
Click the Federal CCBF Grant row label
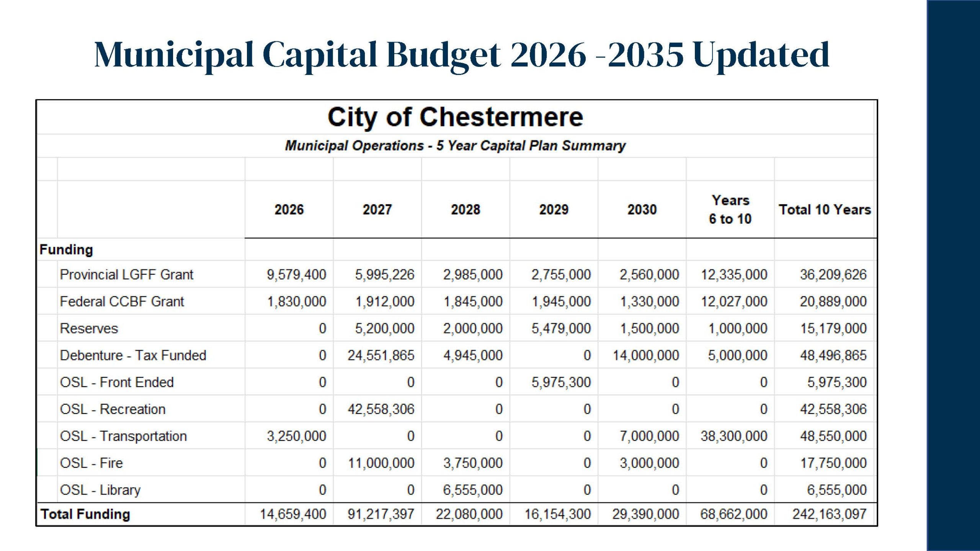(x=122, y=302)
